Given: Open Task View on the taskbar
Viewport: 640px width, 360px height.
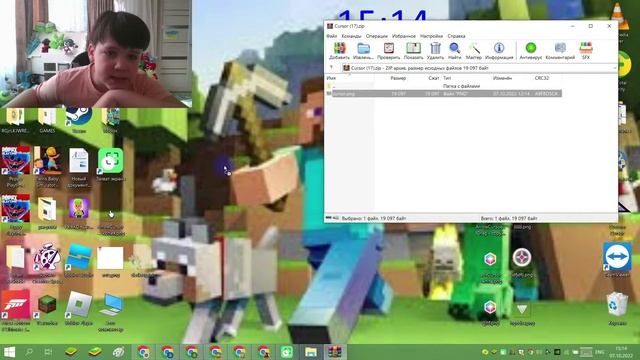Looking at the screenshot, I should pos(48,352).
